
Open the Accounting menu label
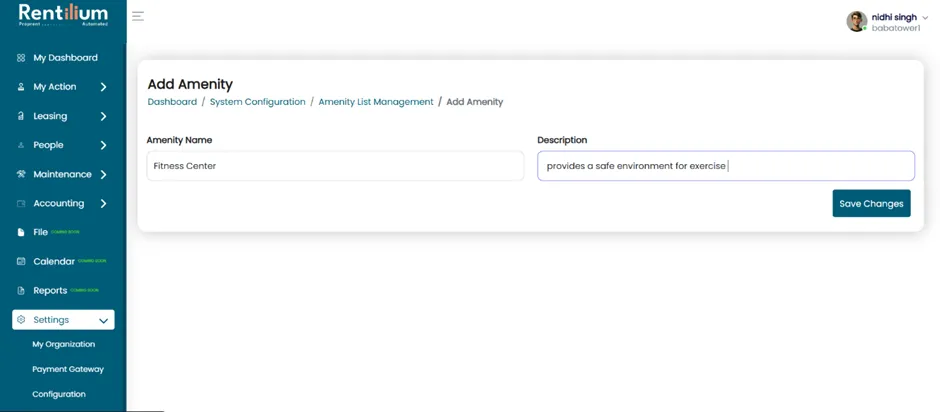59,204
